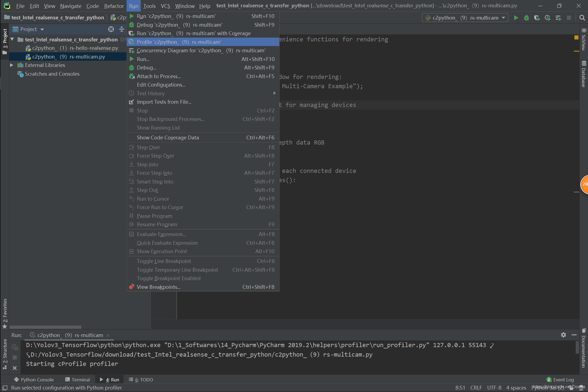The image size is (588, 392).
Task: Select Profile 'c2python_ (9) rs-multicam' menu item
Action: (x=203, y=42)
